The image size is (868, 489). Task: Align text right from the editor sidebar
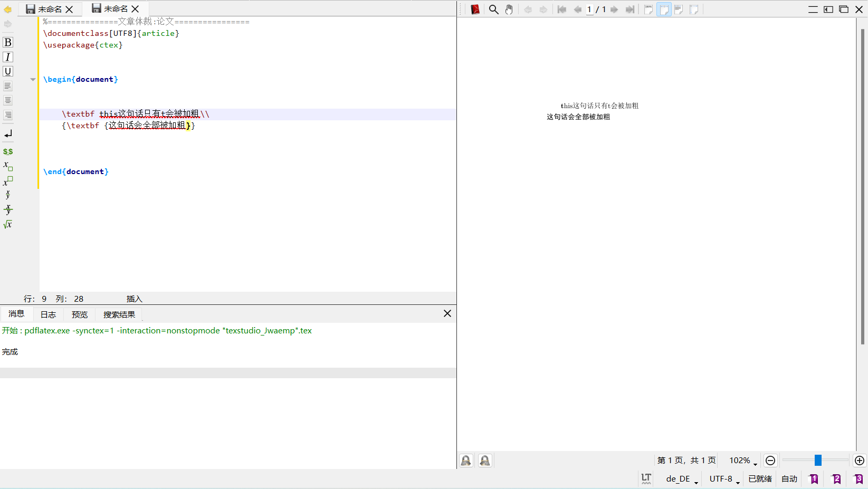click(8, 115)
